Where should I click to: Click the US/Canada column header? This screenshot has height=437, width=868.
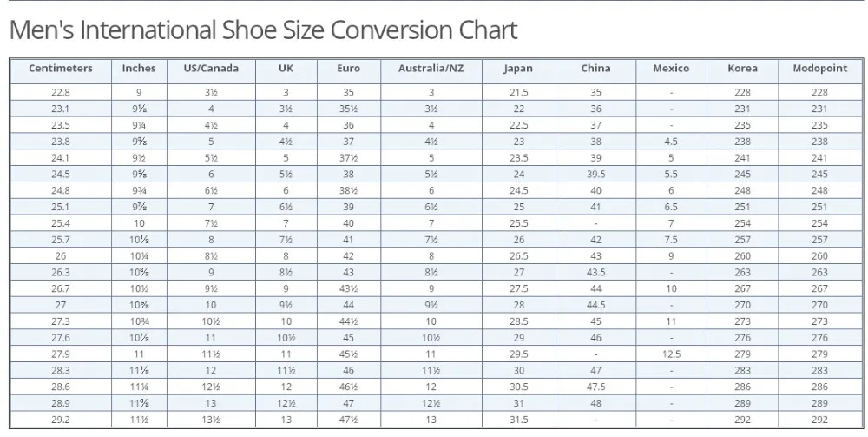click(x=211, y=69)
